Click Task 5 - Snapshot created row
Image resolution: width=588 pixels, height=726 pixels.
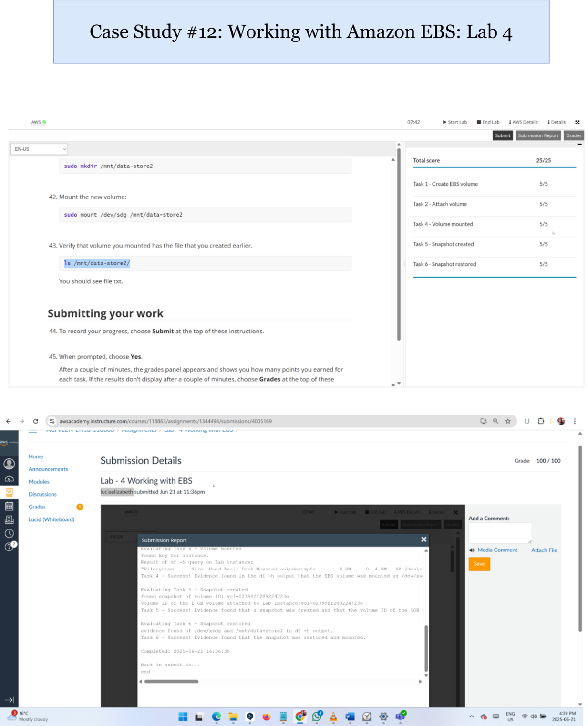click(494, 244)
